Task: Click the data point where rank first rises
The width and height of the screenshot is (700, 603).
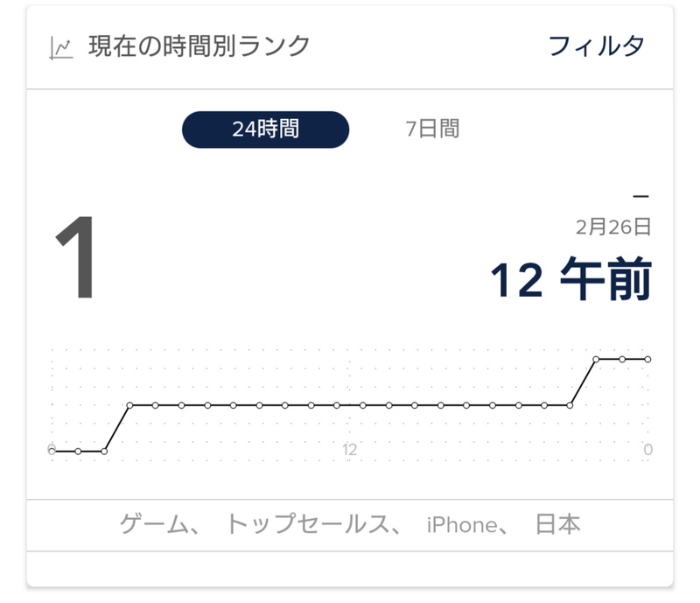Action: pos(129,405)
